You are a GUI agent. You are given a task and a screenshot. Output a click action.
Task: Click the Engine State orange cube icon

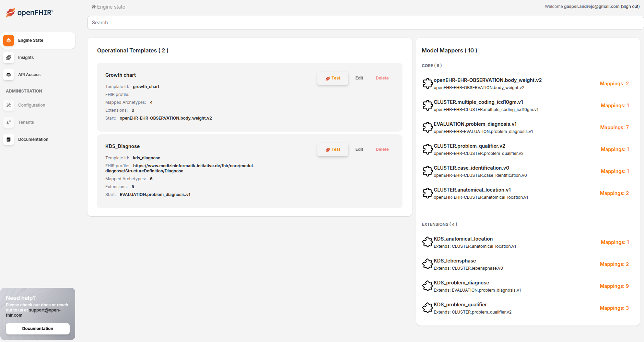tap(9, 40)
